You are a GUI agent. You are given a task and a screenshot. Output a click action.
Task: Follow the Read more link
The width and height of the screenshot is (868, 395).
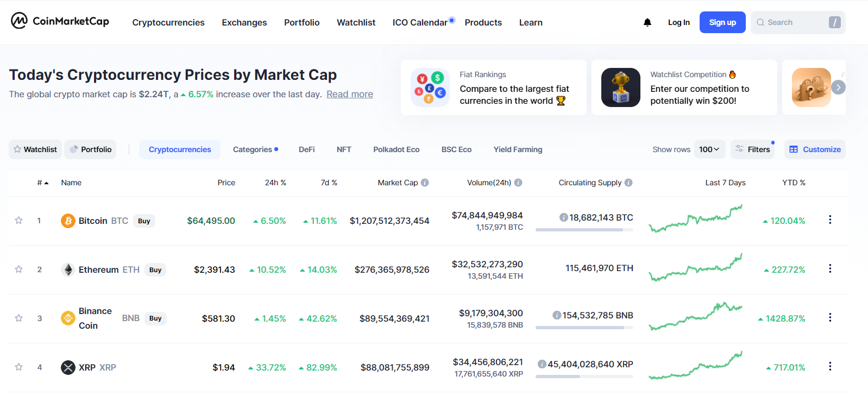pos(349,94)
